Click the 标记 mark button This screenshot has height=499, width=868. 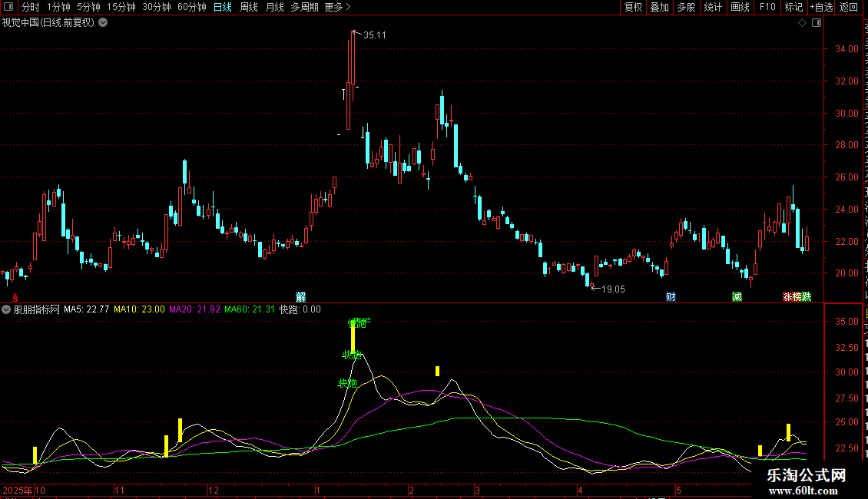(x=793, y=7)
